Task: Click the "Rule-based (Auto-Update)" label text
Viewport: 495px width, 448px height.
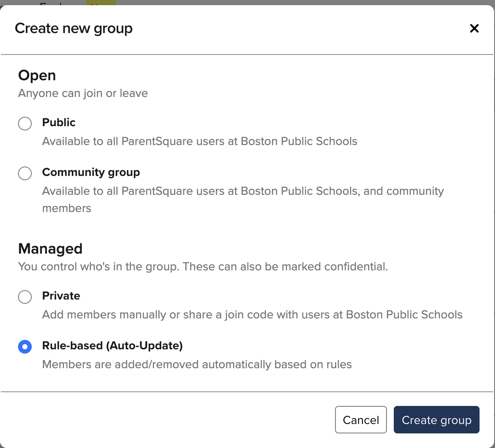Action: click(x=112, y=346)
